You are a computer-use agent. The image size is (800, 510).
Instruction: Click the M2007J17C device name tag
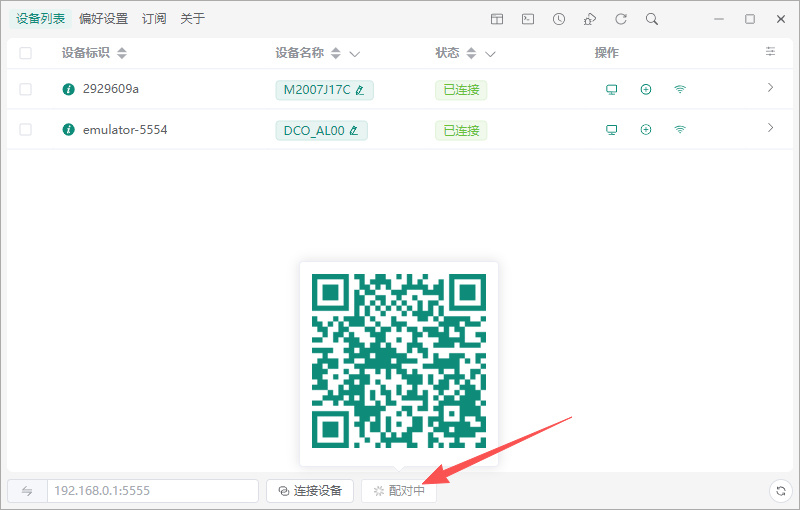(324, 90)
